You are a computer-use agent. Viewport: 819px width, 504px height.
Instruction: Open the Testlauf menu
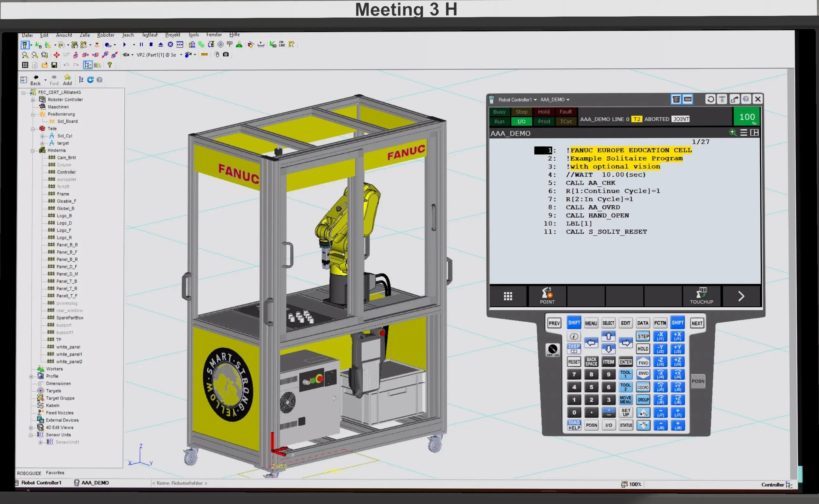150,35
